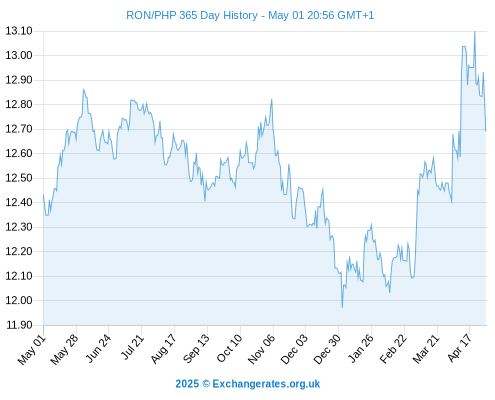This screenshot has width=495, height=400.
Task: Select the Aug 17 x-axis date label
Action: tap(163, 349)
